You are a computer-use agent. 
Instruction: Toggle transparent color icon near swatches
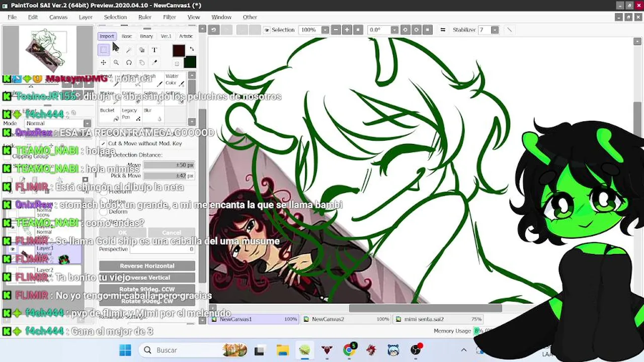(x=177, y=63)
